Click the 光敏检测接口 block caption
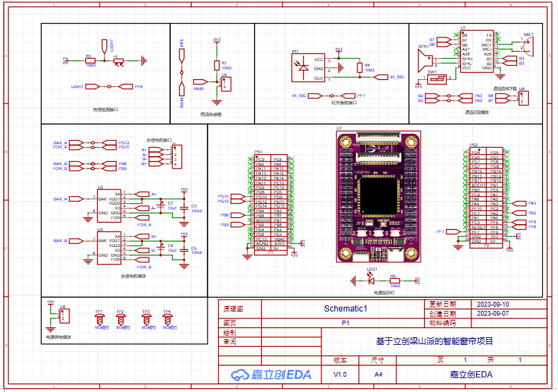This screenshot has width=558, height=392. [105, 110]
